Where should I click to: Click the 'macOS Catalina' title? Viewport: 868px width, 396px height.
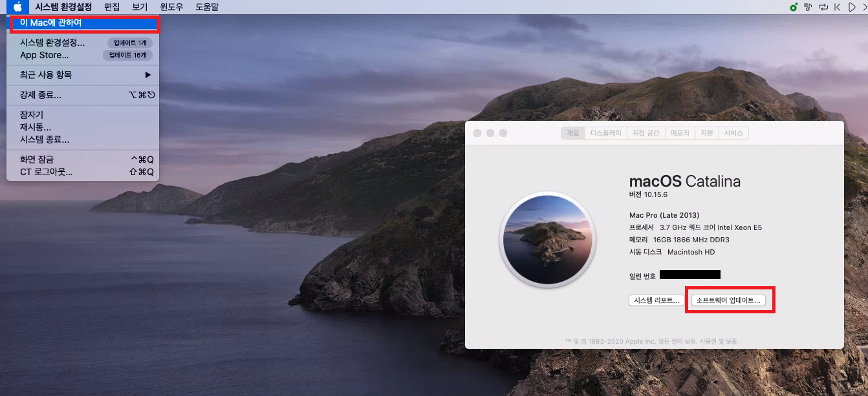[685, 181]
